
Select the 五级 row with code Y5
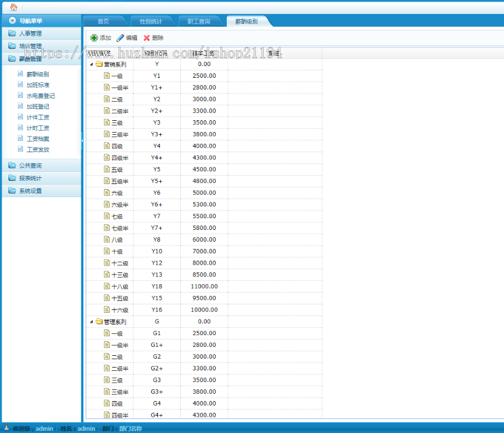(x=204, y=170)
